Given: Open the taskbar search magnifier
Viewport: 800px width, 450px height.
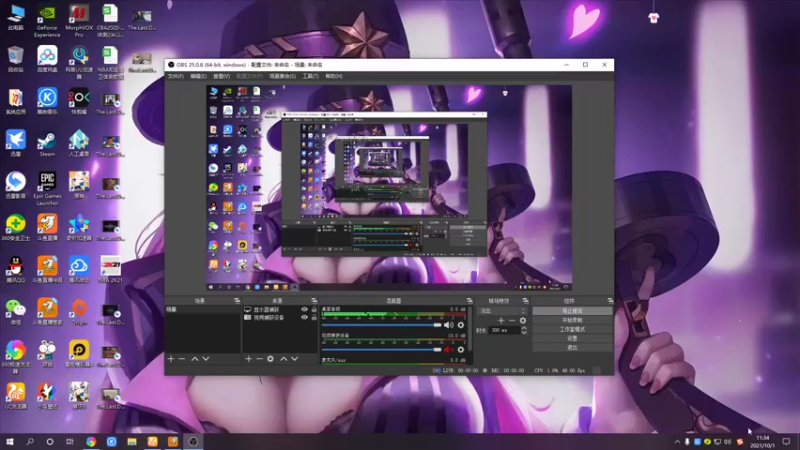Looking at the screenshot, I should 30,442.
